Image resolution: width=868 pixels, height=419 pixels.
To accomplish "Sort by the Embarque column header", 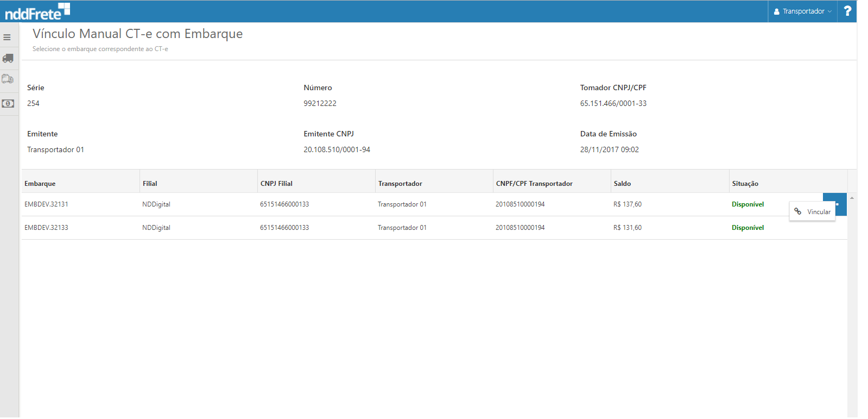I will coord(40,184).
